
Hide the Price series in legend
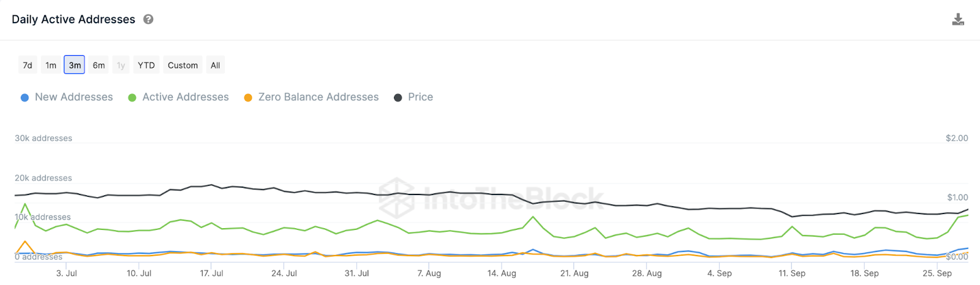420,97
